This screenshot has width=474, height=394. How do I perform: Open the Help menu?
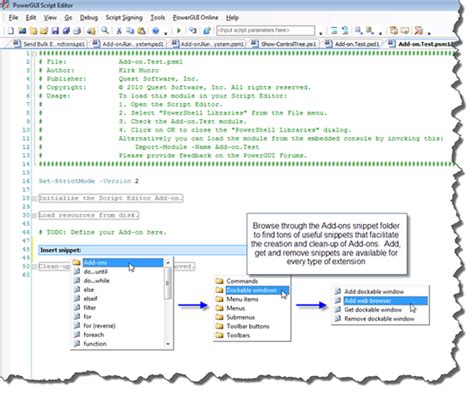click(x=232, y=18)
